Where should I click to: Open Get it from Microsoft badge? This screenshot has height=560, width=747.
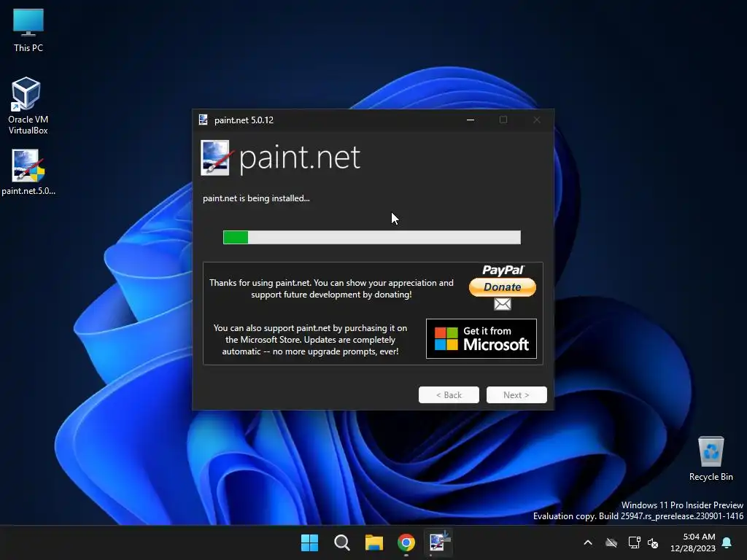[x=481, y=338]
